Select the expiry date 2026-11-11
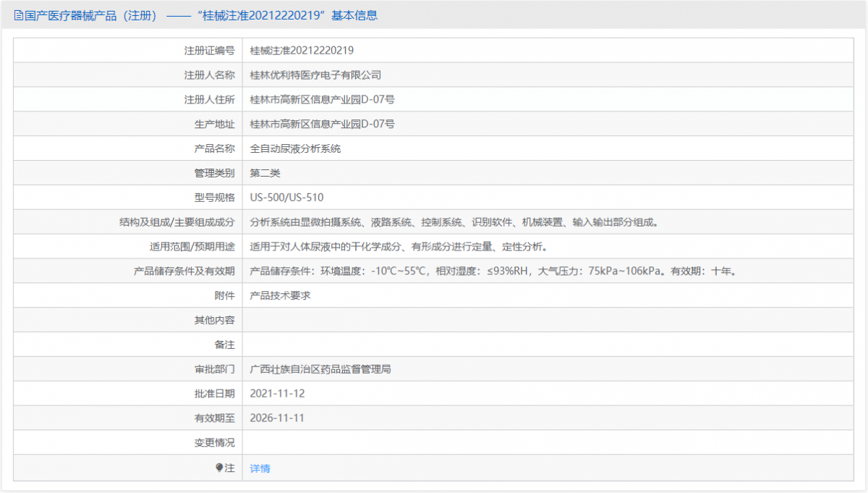868x493 pixels. coord(276,418)
